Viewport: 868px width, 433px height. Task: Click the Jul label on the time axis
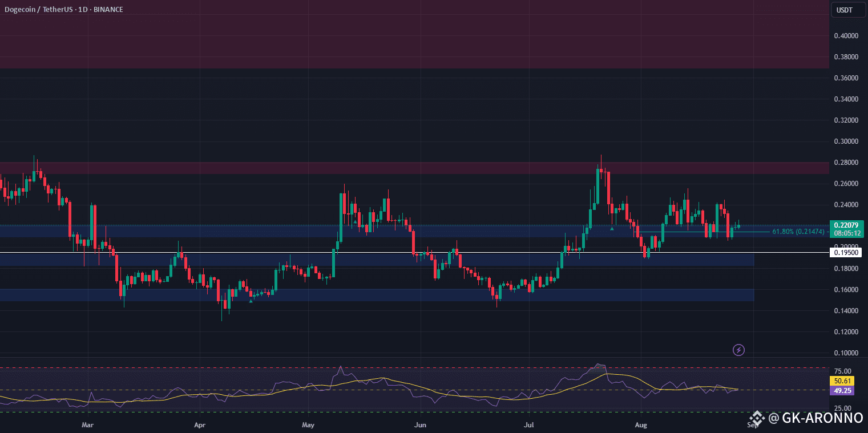pyautogui.click(x=529, y=425)
